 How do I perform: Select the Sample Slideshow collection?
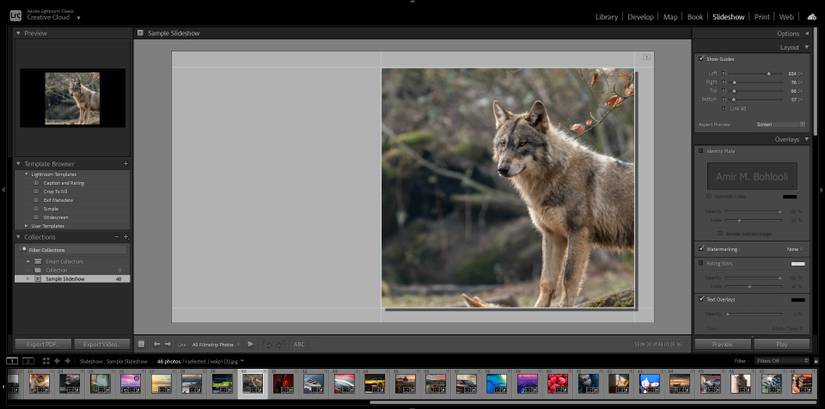pyautogui.click(x=73, y=278)
